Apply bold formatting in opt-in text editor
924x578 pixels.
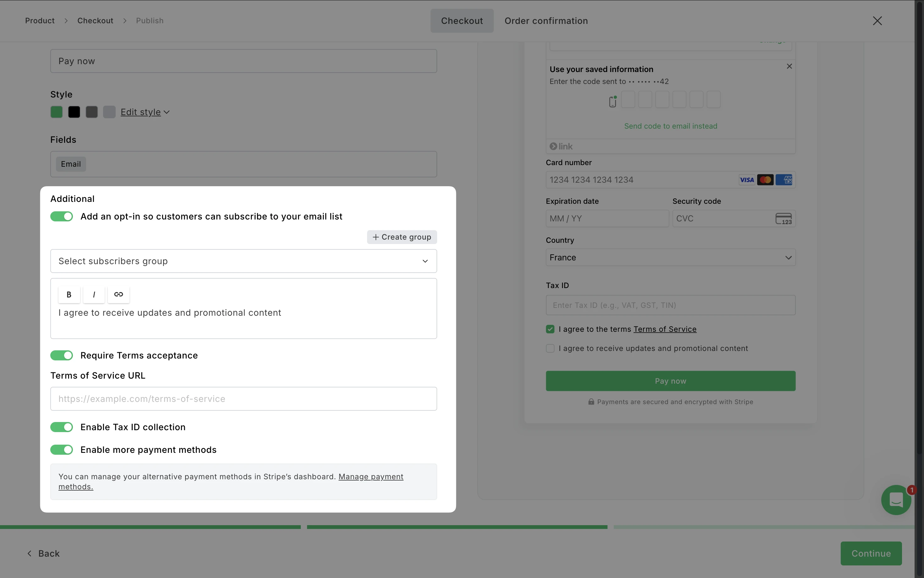(69, 294)
